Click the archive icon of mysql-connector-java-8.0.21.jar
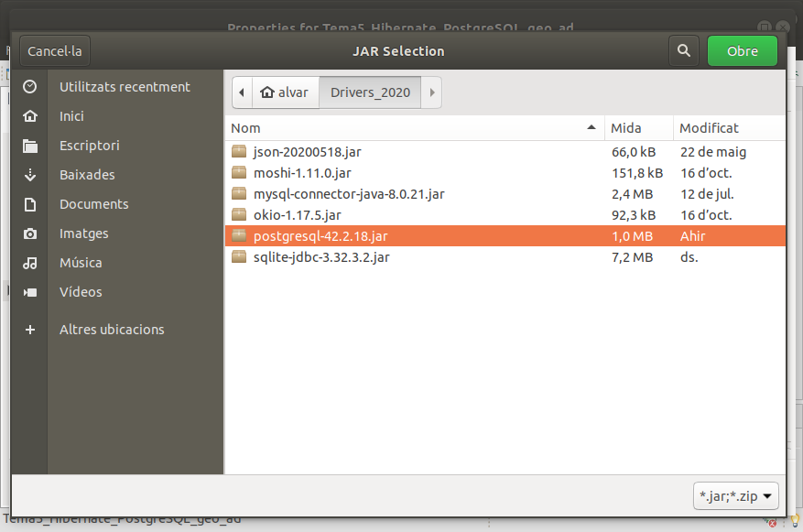This screenshot has width=803, height=532. (x=239, y=193)
